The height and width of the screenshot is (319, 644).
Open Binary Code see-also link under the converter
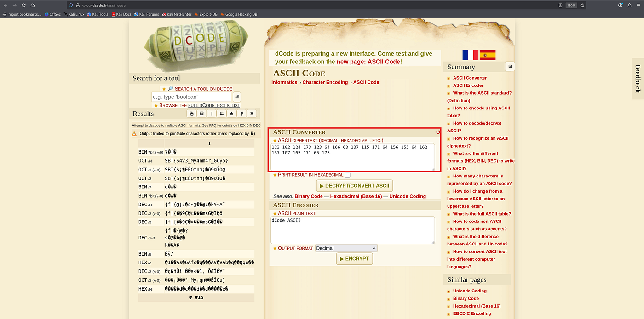pyautogui.click(x=309, y=196)
